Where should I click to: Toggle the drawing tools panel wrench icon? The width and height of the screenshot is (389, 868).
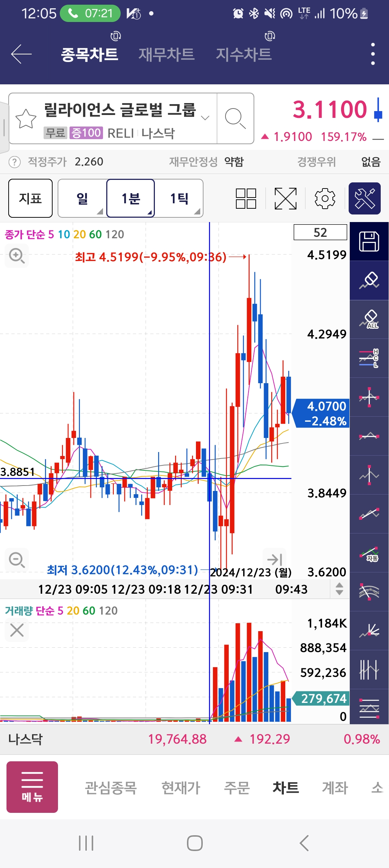tap(365, 198)
